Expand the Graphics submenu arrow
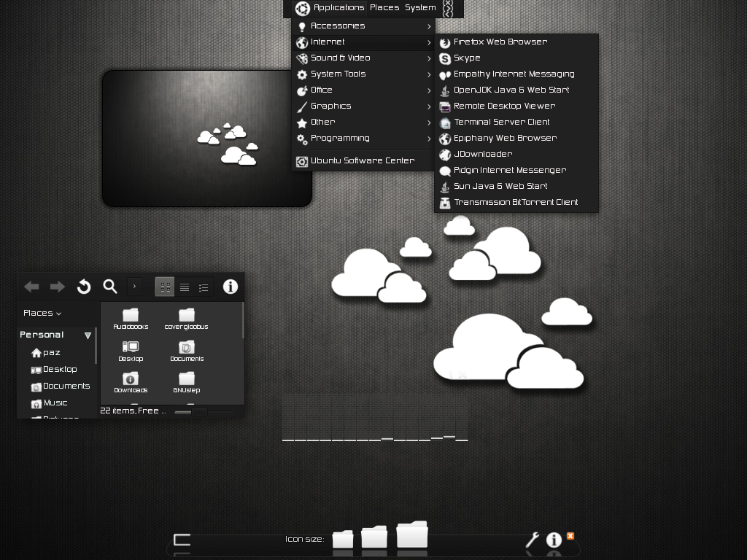 pyautogui.click(x=429, y=106)
